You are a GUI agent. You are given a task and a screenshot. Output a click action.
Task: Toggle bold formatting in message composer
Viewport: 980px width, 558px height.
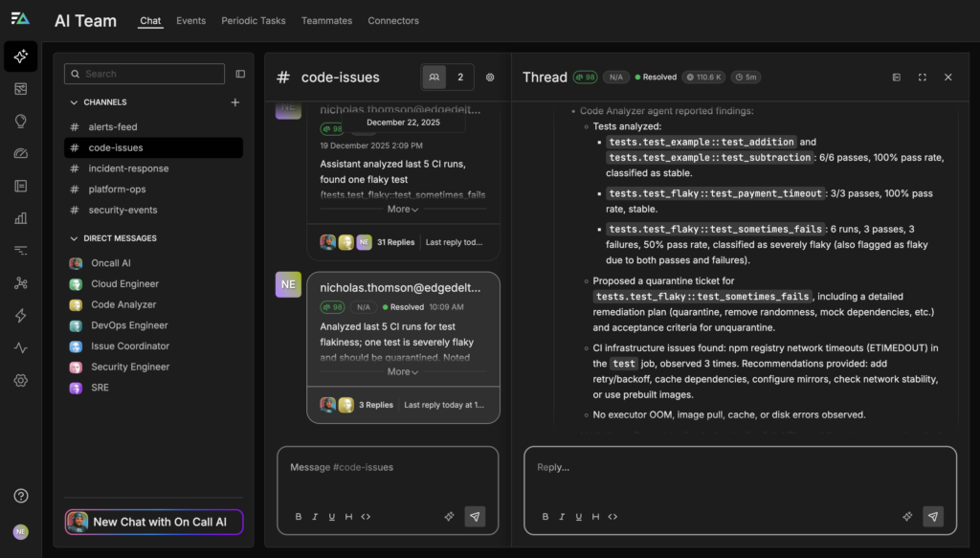299,517
